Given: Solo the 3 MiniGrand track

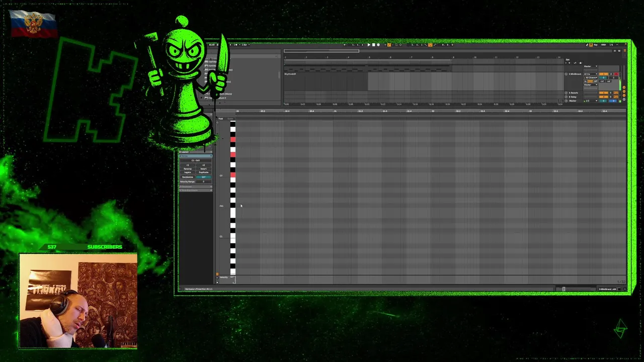Looking at the screenshot, I should [x=611, y=74].
